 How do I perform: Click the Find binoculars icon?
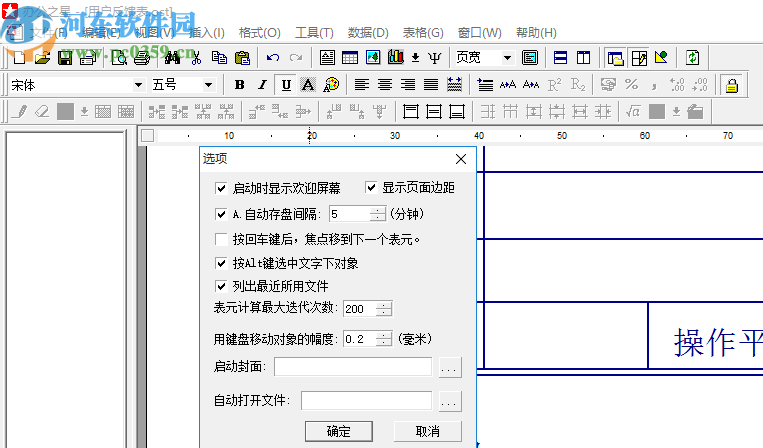pos(172,58)
